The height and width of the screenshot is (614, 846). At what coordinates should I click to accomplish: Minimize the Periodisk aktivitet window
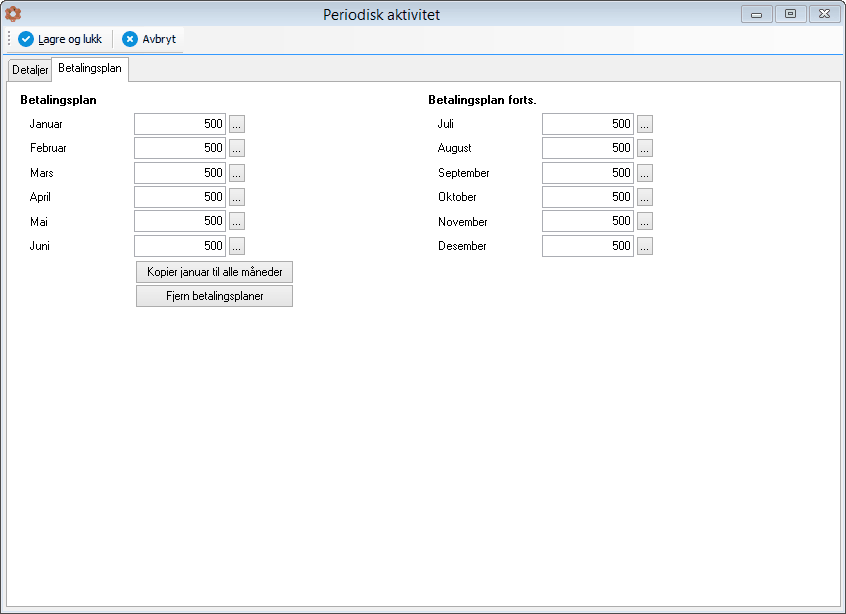(x=756, y=14)
